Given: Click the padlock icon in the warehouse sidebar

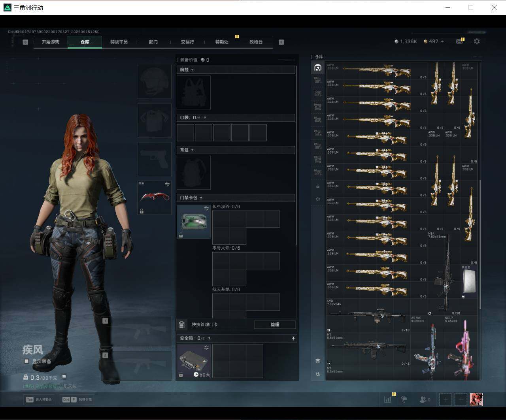Looking at the screenshot, I should point(318,186).
